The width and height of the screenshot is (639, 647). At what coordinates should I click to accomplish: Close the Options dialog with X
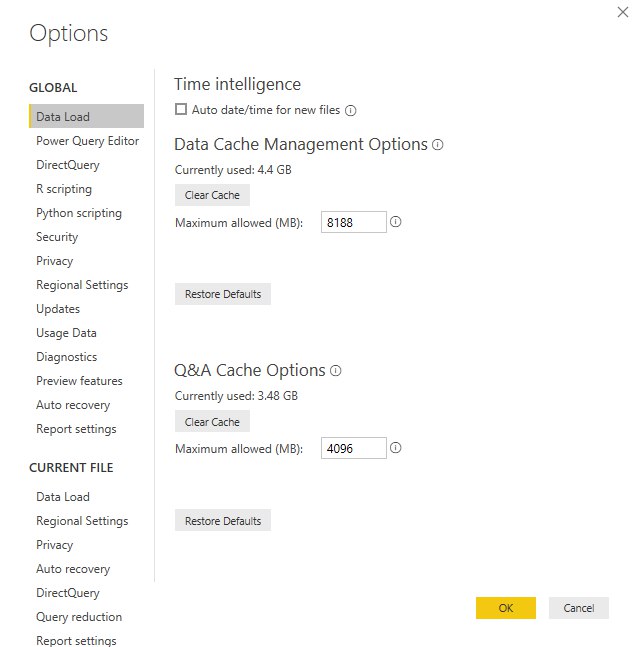622,12
